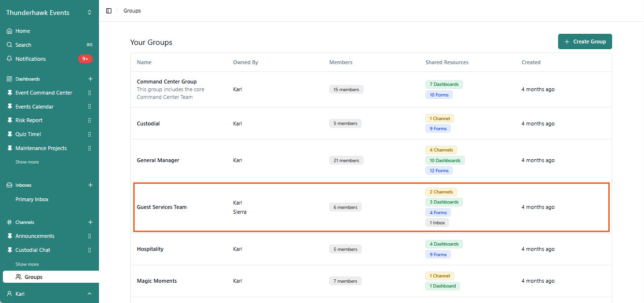Image resolution: width=644 pixels, height=303 pixels.
Task: Click the 7 Dashboards resource tag
Action: 444,84
